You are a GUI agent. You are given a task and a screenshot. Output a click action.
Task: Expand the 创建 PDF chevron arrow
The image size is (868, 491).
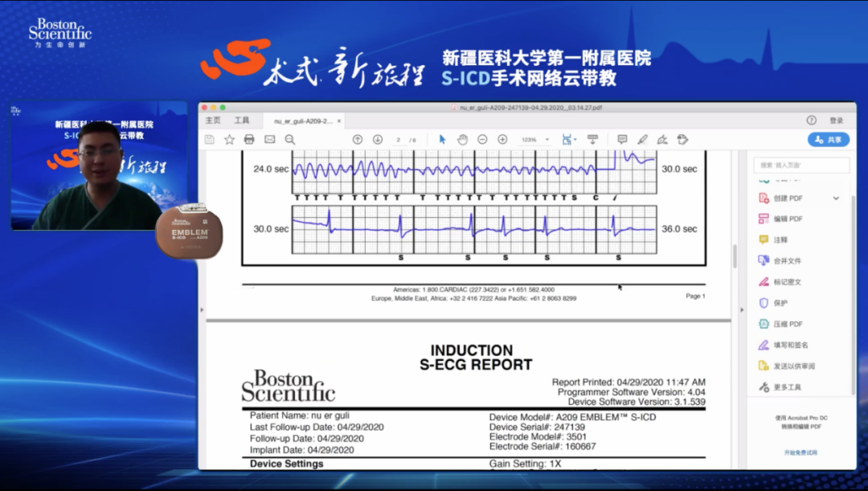836,198
